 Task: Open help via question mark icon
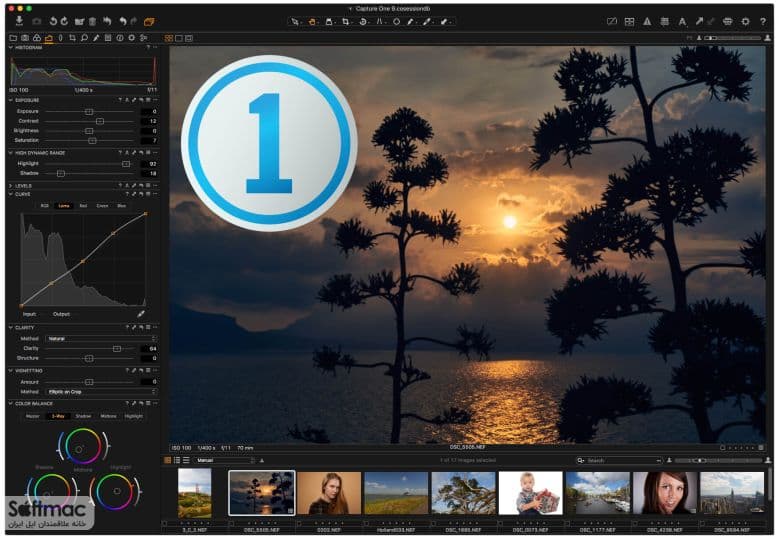click(x=763, y=21)
